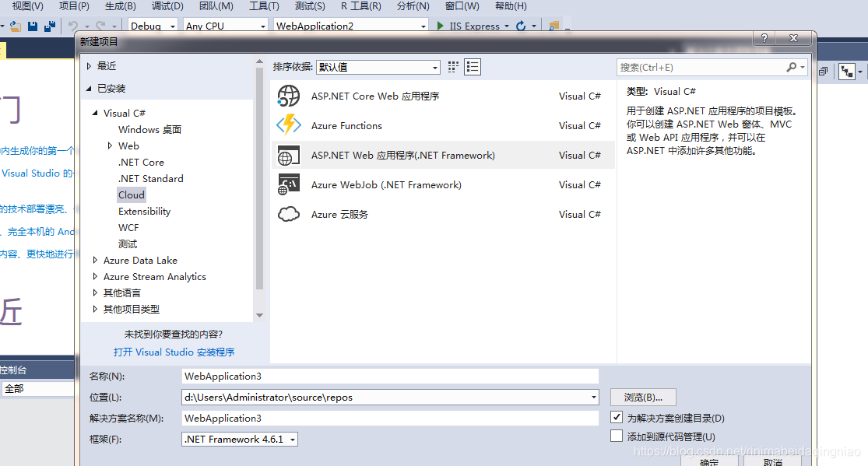Image resolution: width=868 pixels, height=466 pixels.
Task: Open the 测试(S) menu
Action: click(x=310, y=6)
